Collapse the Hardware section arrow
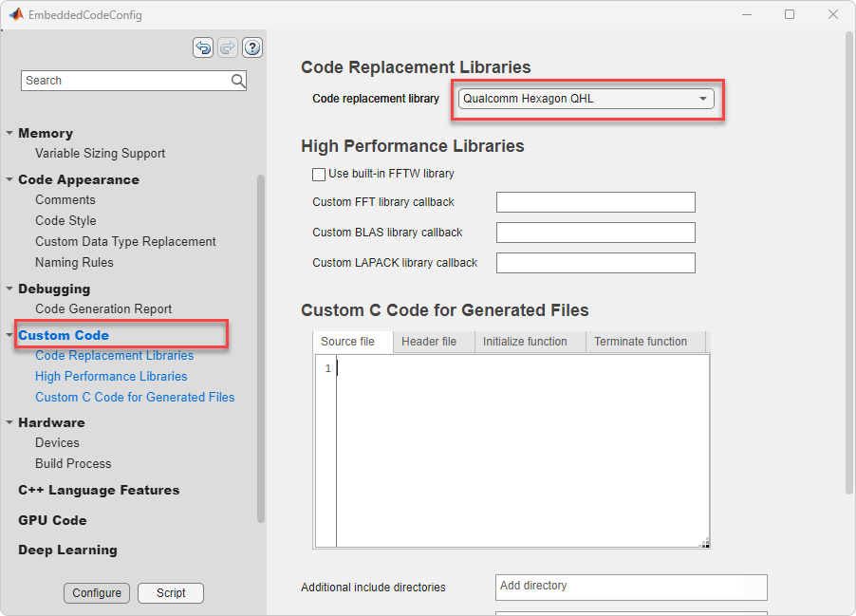The width and height of the screenshot is (856, 616). tap(9, 422)
